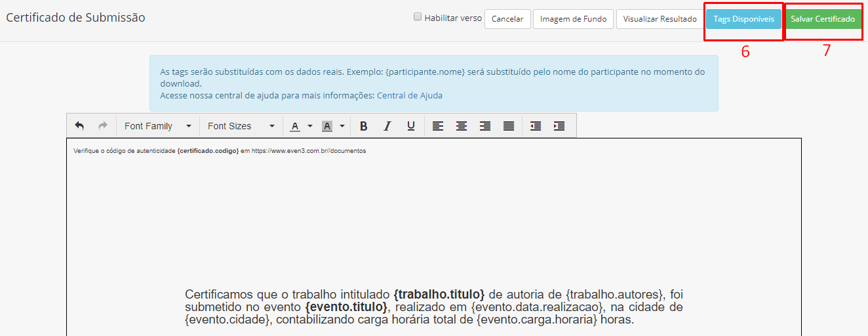Screen dimensions: 868x336
Task: Click the Redo arrow in the editor toolbar
Action: pos(102,126)
